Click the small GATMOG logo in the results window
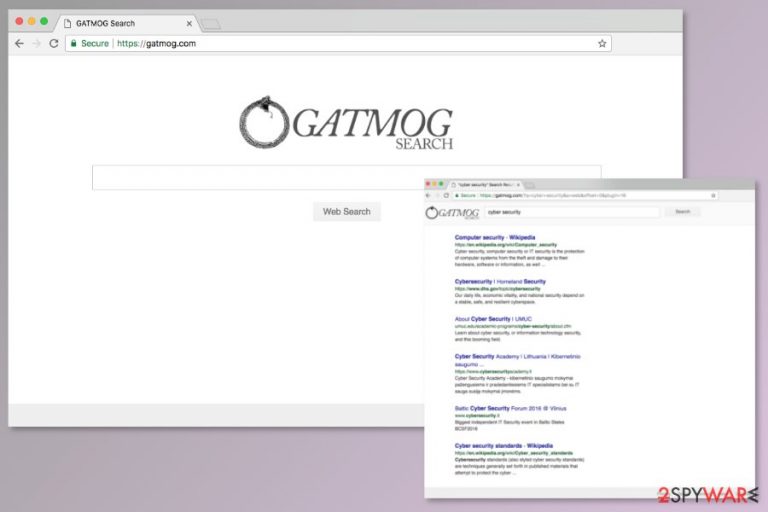The width and height of the screenshot is (768, 512). (452, 213)
